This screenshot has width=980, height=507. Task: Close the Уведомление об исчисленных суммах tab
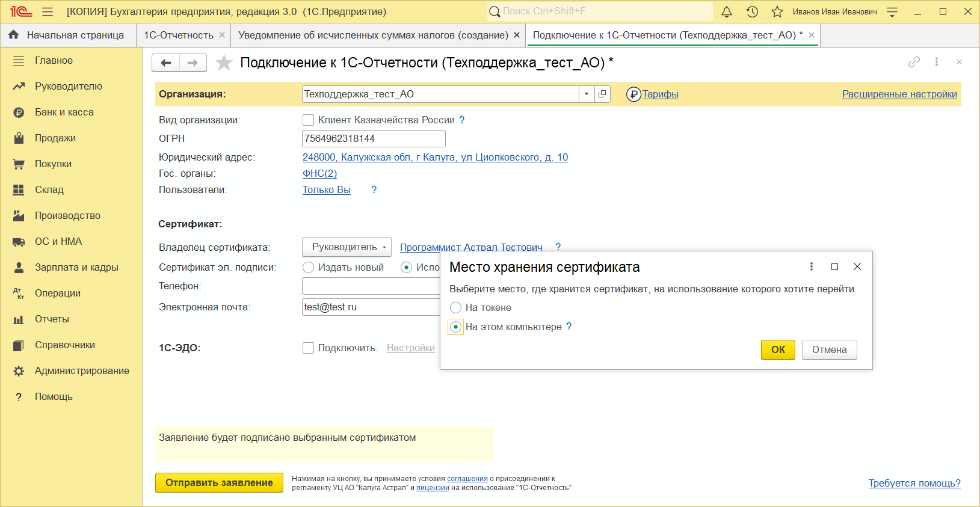(x=517, y=35)
